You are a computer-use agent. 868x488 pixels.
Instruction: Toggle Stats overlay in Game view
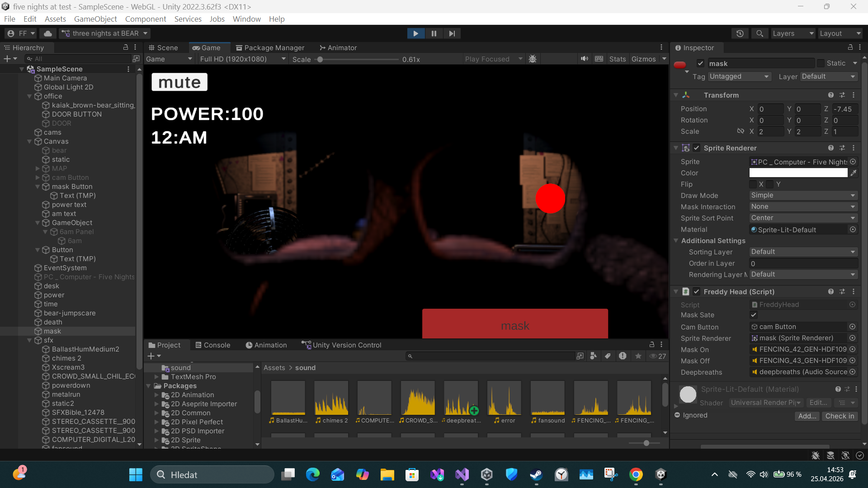(618, 59)
